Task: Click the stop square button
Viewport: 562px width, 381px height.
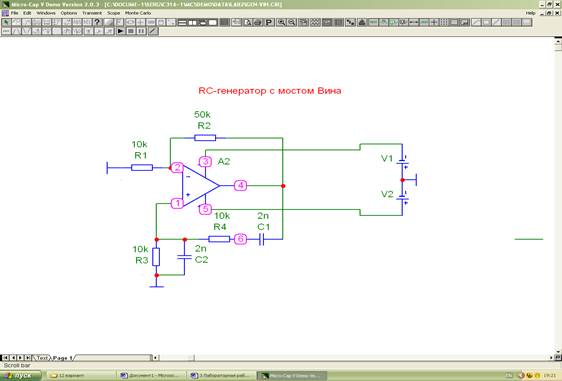Action: [131, 31]
